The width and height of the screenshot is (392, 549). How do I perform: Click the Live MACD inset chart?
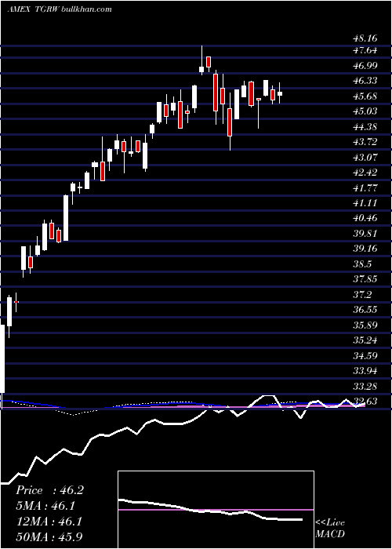tap(216, 510)
